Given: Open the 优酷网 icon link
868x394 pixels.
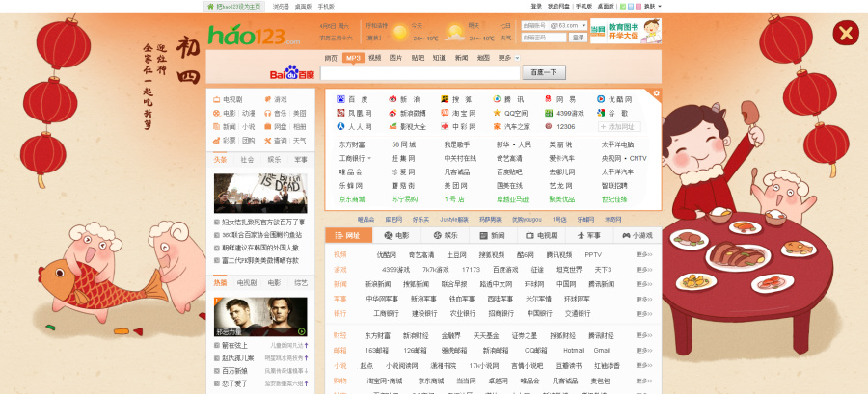Looking at the screenshot, I should click(x=601, y=99).
